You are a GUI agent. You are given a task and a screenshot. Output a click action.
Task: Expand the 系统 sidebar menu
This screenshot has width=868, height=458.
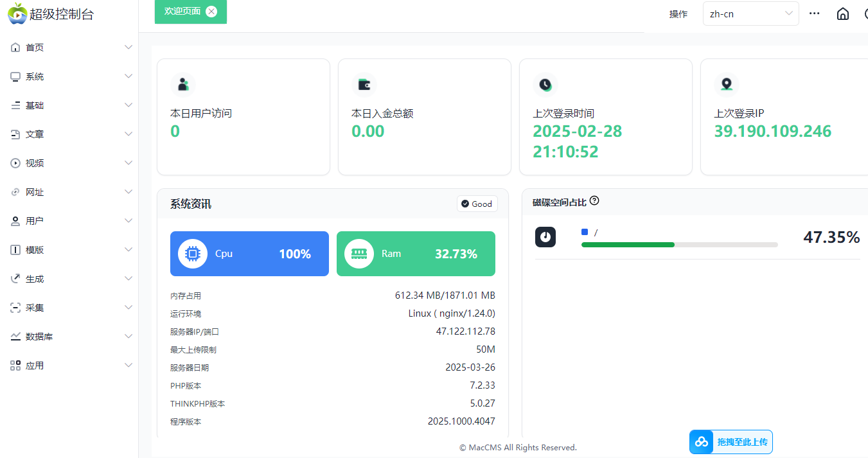pos(69,76)
